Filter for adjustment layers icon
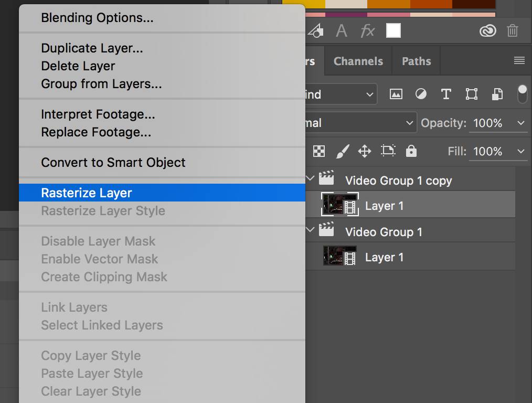The height and width of the screenshot is (403, 532). tap(421, 94)
